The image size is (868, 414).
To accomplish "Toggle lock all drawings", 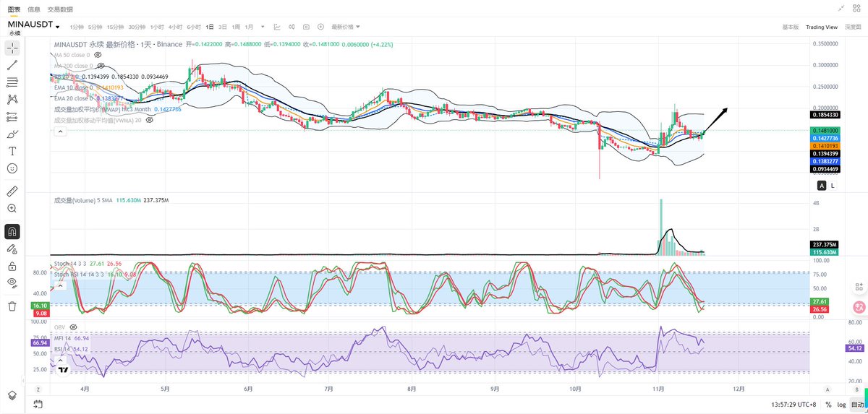I will 12,267.
